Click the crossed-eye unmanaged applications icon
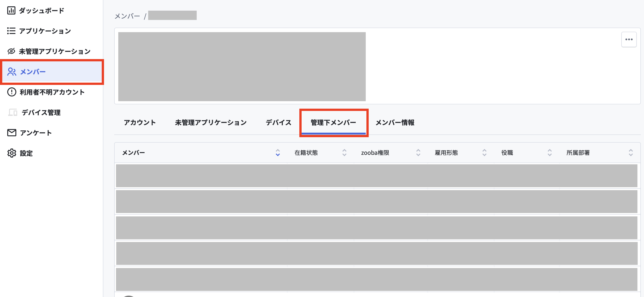Image resolution: width=644 pixels, height=297 pixels. coord(11,51)
